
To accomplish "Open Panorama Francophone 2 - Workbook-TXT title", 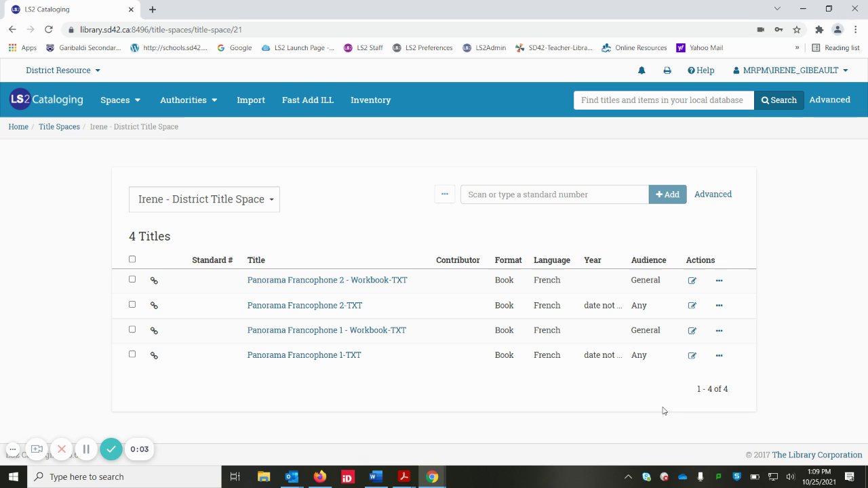I will [x=327, y=280].
